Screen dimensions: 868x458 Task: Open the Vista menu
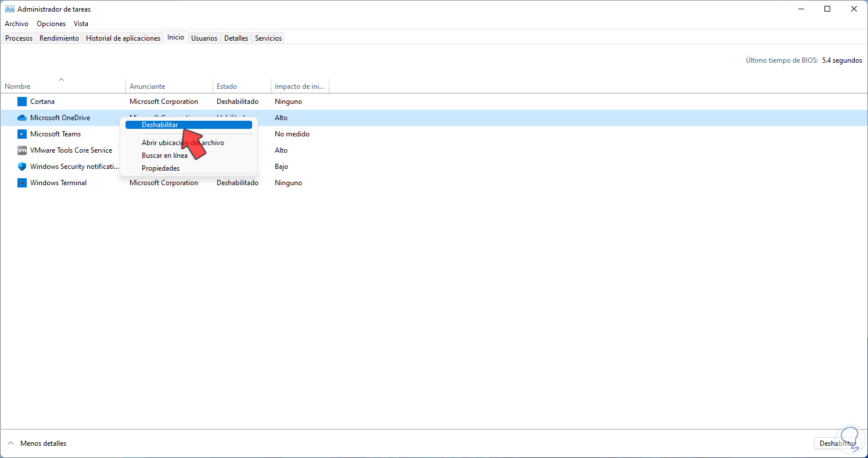(x=81, y=24)
